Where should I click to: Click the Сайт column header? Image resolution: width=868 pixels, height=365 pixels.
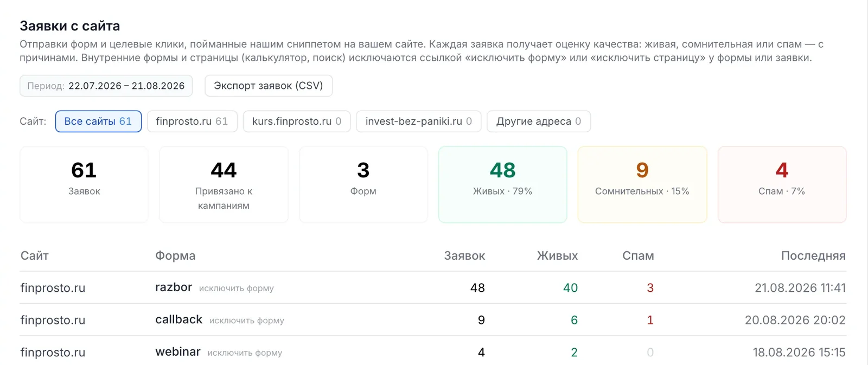pyautogui.click(x=35, y=255)
